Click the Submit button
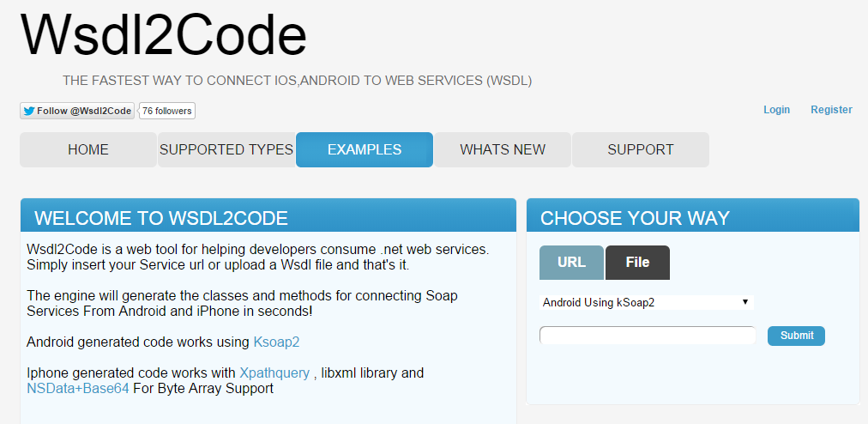The image size is (868, 424). pos(796,336)
